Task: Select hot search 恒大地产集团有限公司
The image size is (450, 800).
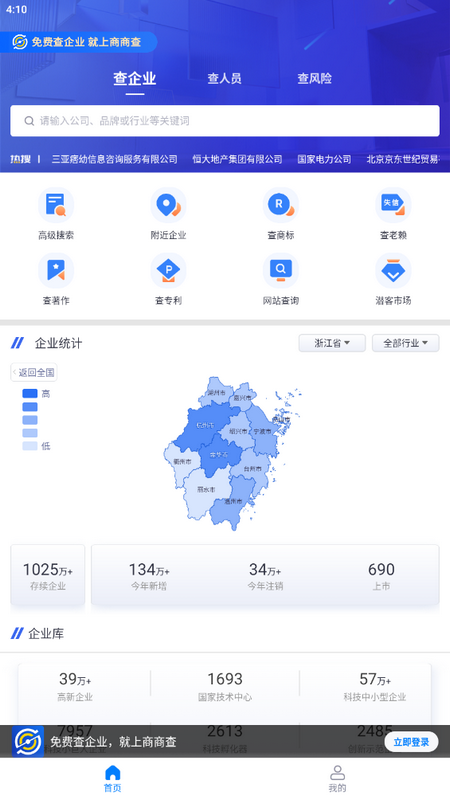Action: coord(237,159)
